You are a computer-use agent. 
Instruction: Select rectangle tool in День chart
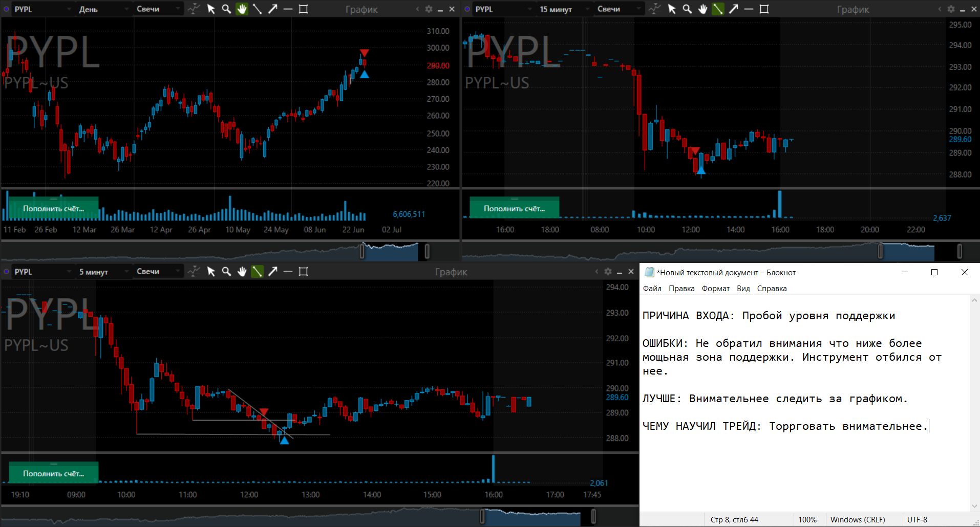[x=303, y=9]
